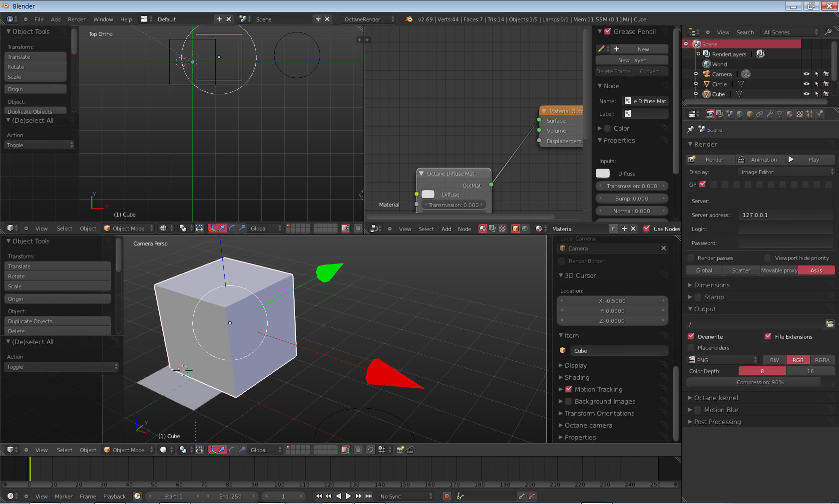Open the Object properties tab (orange cube)
Screen dimensions: 839x504
coord(750,114)
